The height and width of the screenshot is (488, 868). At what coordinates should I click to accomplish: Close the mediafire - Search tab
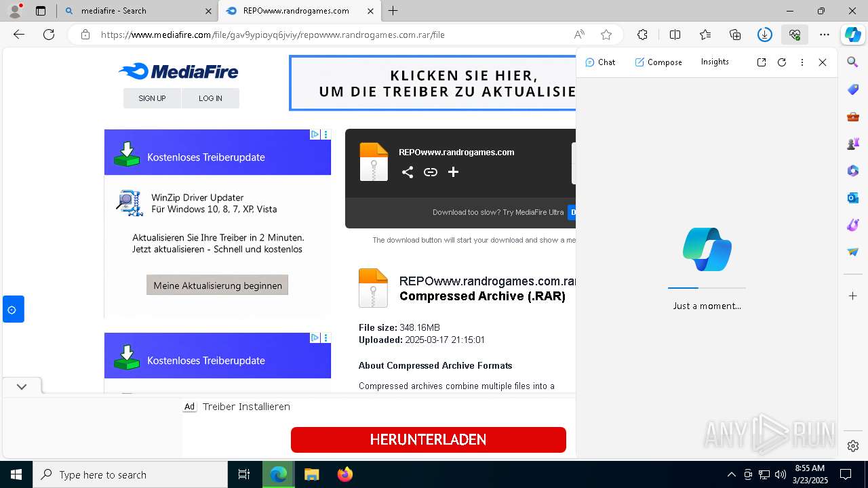tap(209, 11)
